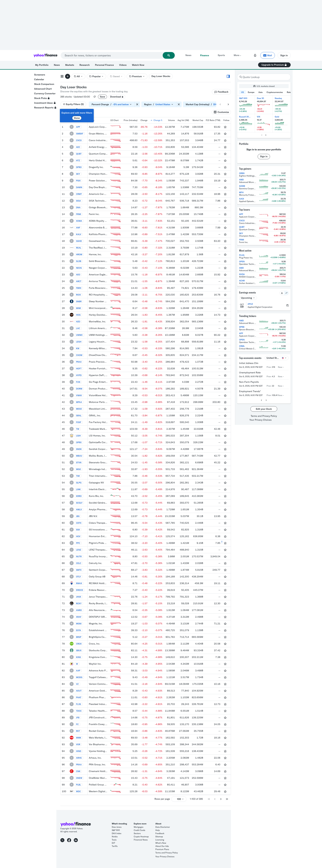The width and height of the screenshot is (322, 868).
Task: Open the Facebook icon in footer
Action: [69, 840]
